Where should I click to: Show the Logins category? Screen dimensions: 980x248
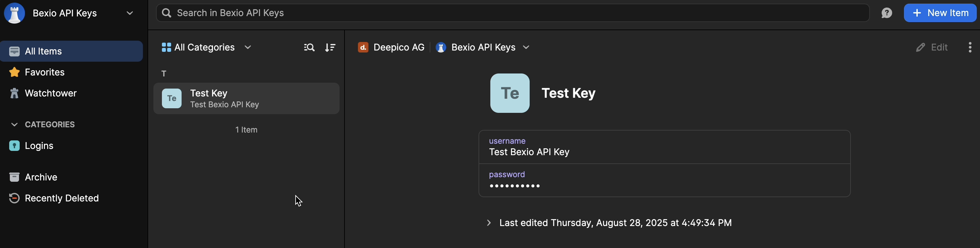tap(39, 146)
